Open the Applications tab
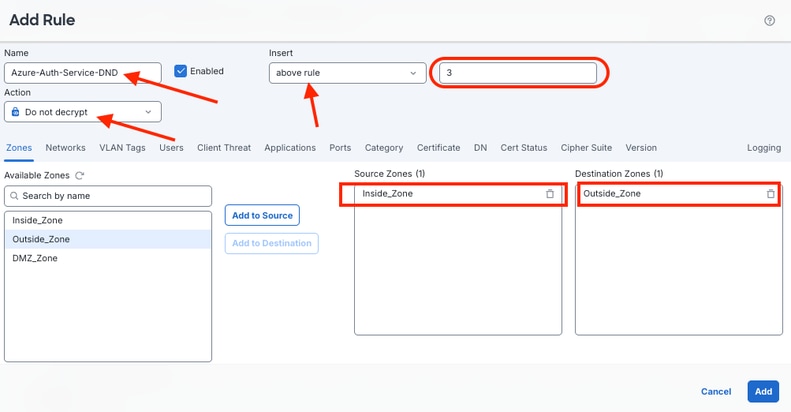The height and width of the screenshot is (412, 791). click(x=290, y=148)
